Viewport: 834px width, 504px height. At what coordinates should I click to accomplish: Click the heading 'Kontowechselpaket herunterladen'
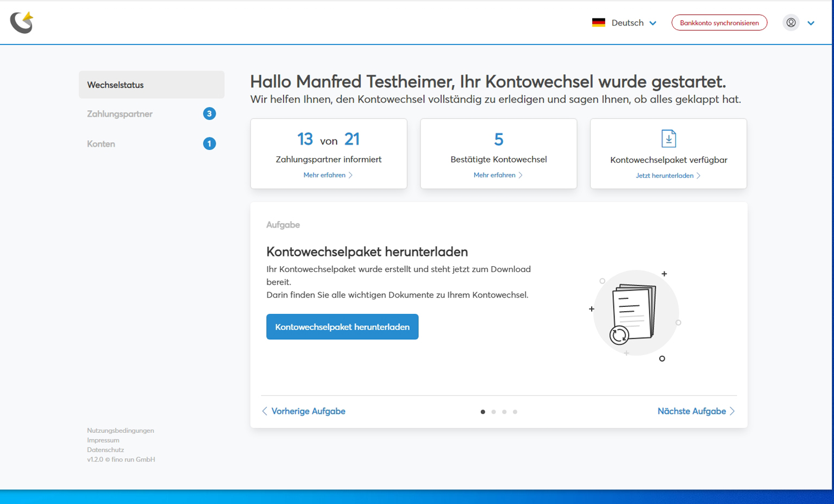[367, 251]
